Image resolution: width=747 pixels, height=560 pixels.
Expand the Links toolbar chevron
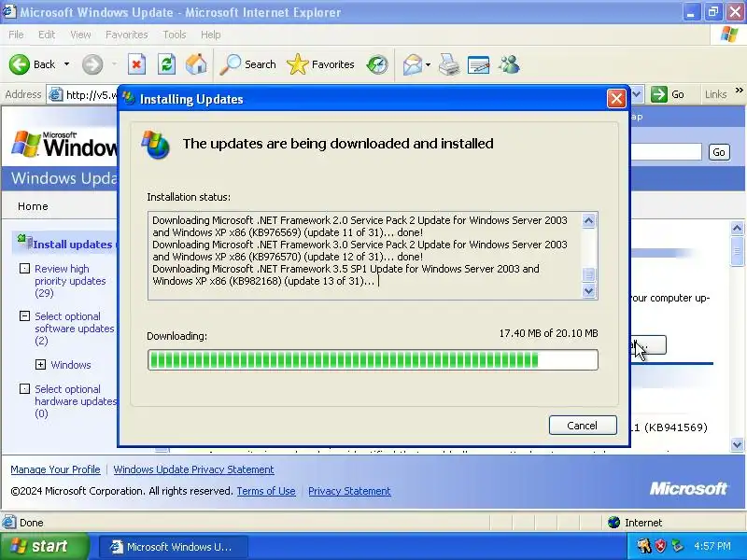(x=739, y=90)
